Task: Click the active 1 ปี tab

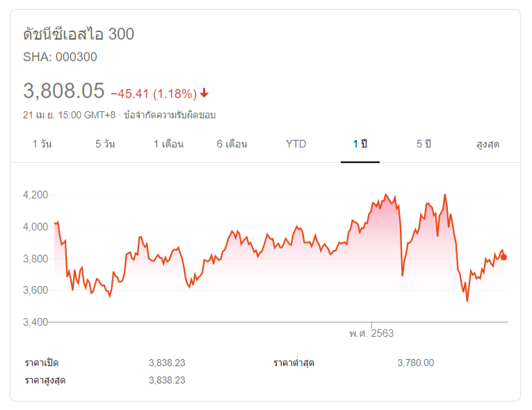Action: tap(360, 144)
